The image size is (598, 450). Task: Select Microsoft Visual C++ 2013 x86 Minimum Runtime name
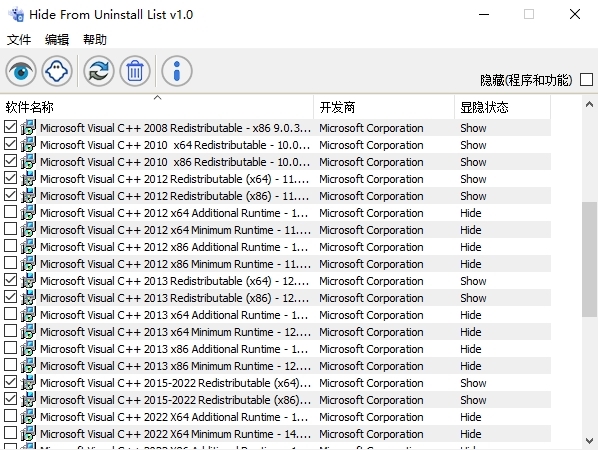(x=175, y=366)
